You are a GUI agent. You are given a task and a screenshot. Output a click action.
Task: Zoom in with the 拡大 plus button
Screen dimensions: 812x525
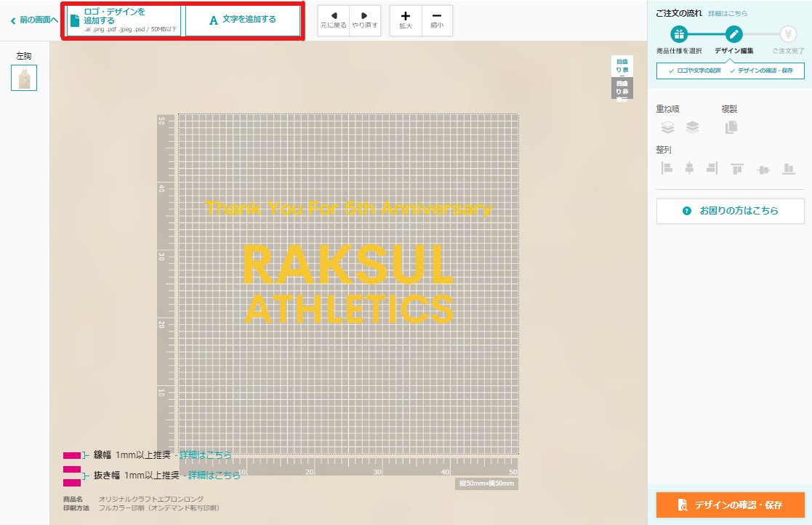click(x=406, y=20)
